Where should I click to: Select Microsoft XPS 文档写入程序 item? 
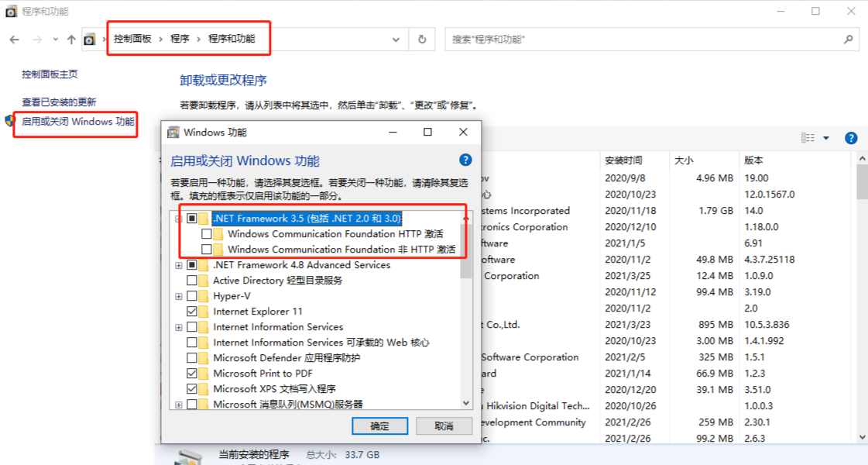(275, 389)
